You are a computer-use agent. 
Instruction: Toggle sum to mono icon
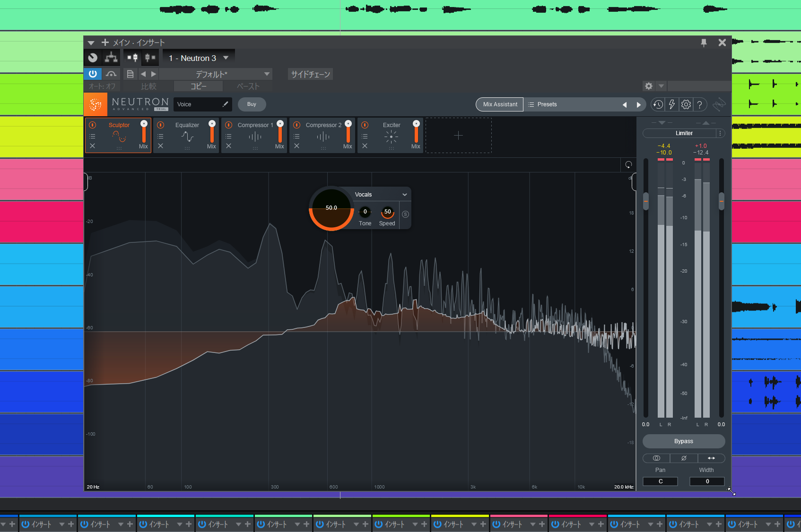[x=656, y=458]
